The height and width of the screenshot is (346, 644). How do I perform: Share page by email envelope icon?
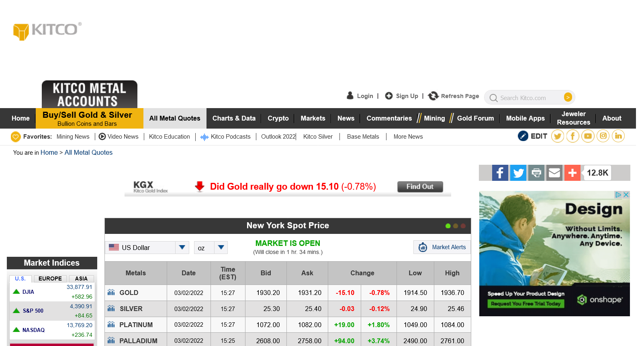pos(554,173)
